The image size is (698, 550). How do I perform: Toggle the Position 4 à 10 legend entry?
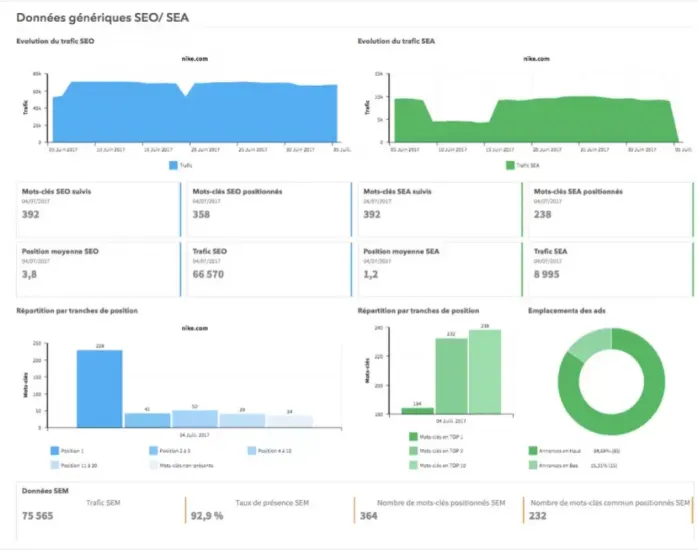[270, 451]
